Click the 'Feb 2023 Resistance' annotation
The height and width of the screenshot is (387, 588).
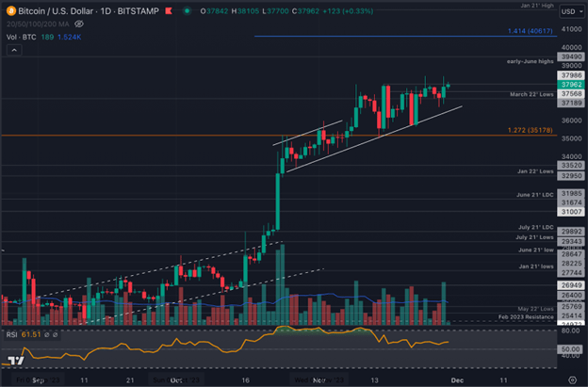[x=526, y=317]
